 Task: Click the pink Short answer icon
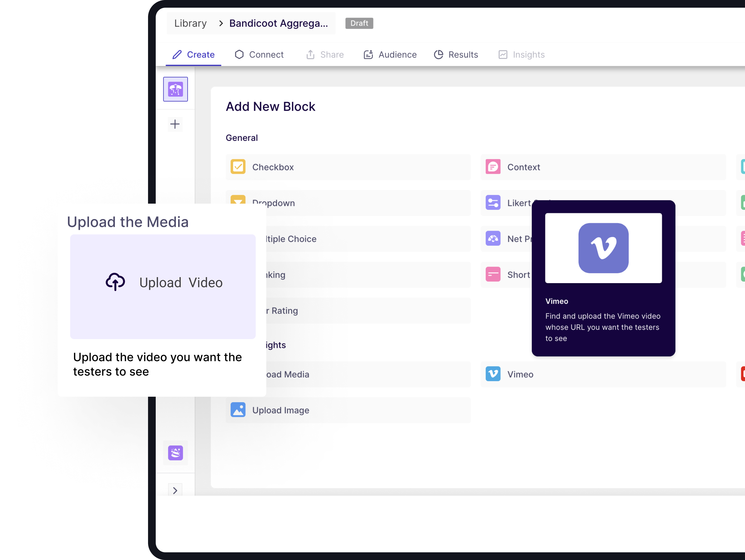[x=493, y=274]
